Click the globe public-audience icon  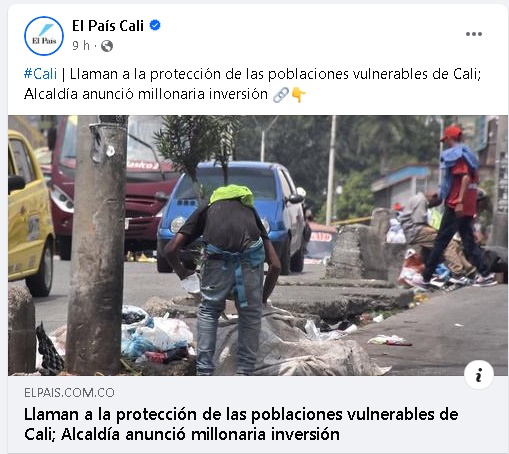click(107, 46)
